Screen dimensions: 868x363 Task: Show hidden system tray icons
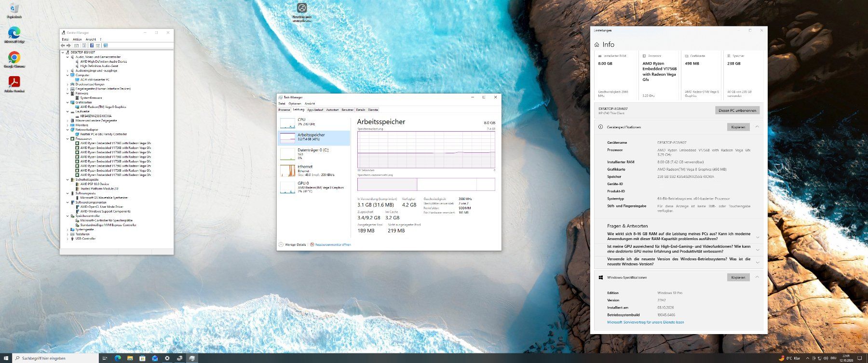[808, 358]
